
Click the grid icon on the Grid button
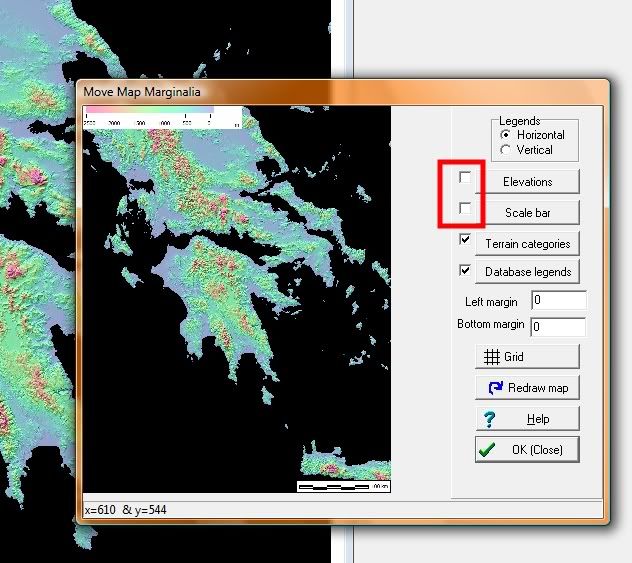[492, 357]
